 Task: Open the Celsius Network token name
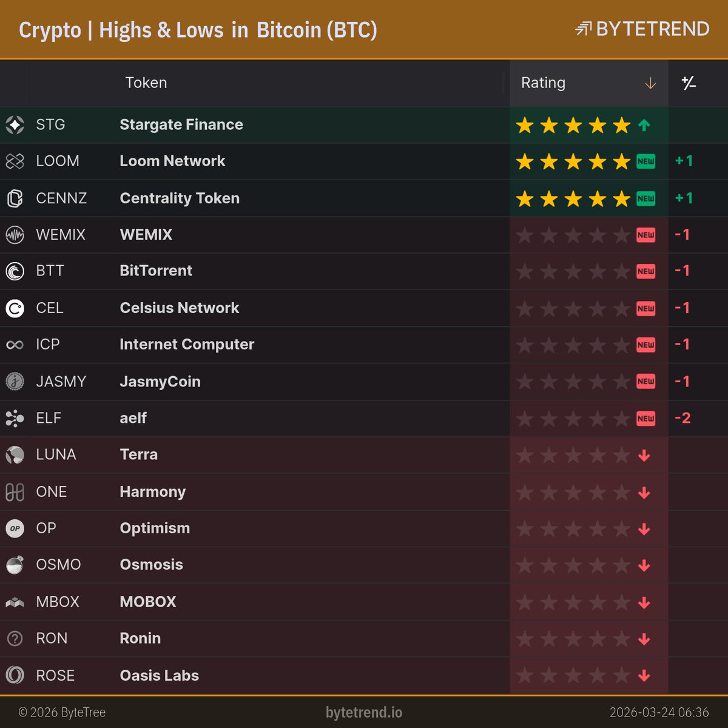[x=180, y=308]
